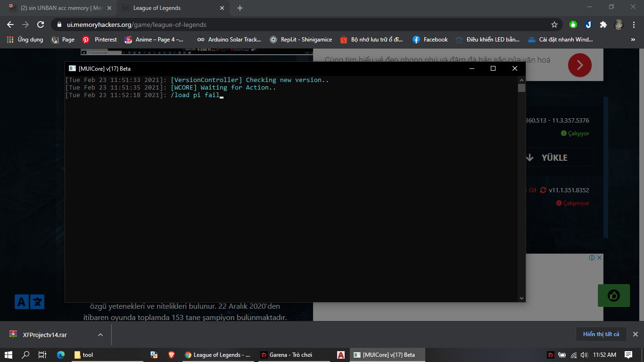Expand the XFProjectv14.rar download options chevron

click(100, 335)
